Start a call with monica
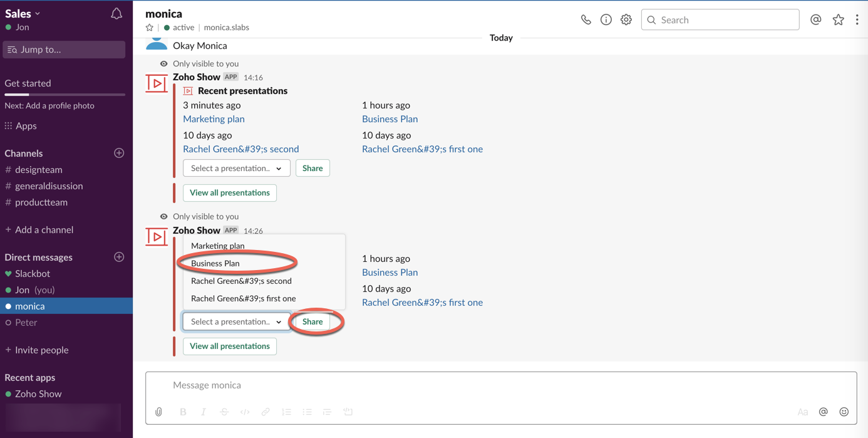 [x=586, y=20]
